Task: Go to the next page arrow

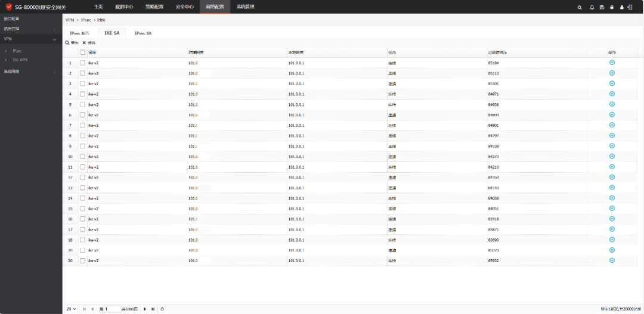Action: click(144, 309)
